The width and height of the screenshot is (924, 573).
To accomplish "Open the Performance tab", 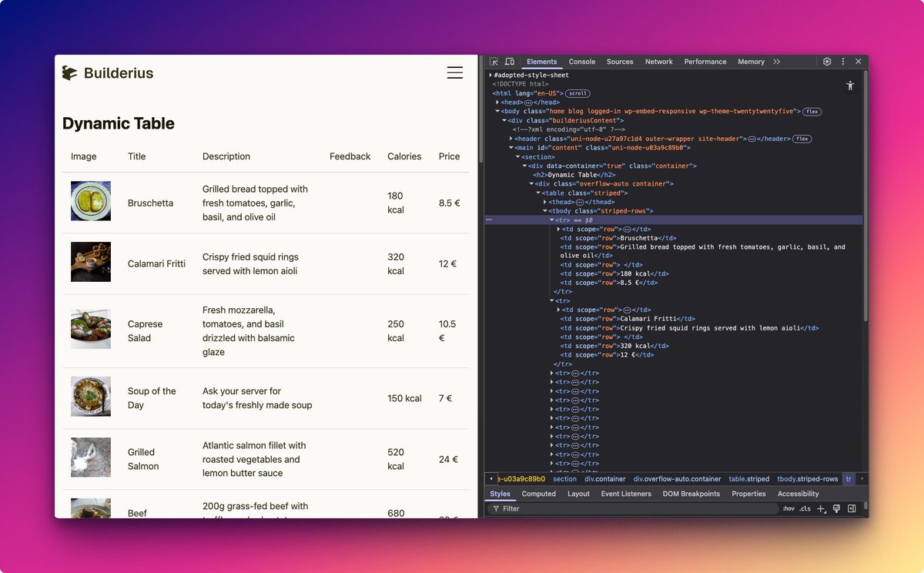I will click(x=705, y=62).
